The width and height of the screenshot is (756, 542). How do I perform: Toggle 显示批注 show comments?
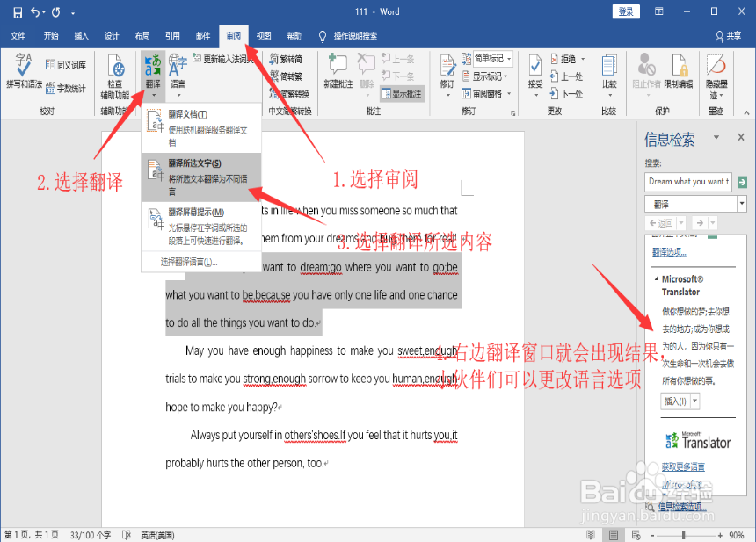[x=402, y=93]
